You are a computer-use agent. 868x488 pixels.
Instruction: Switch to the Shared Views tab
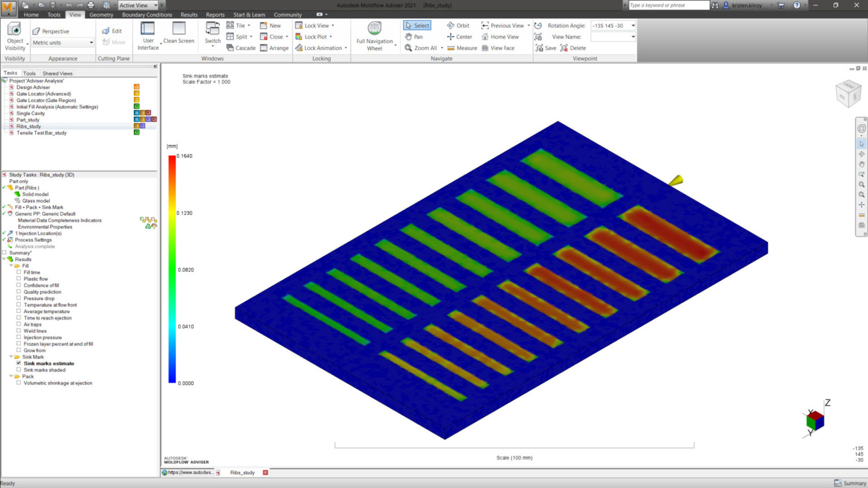(57, 73)
